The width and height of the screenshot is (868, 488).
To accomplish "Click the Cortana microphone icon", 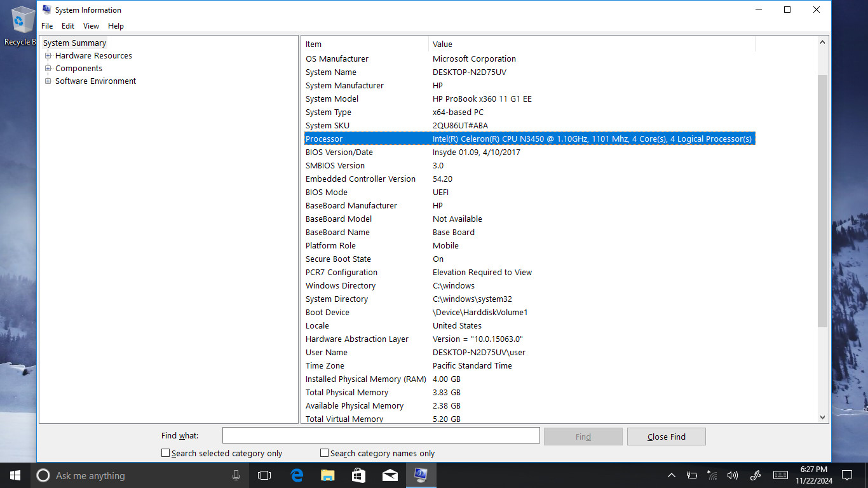I will [236, 475].
